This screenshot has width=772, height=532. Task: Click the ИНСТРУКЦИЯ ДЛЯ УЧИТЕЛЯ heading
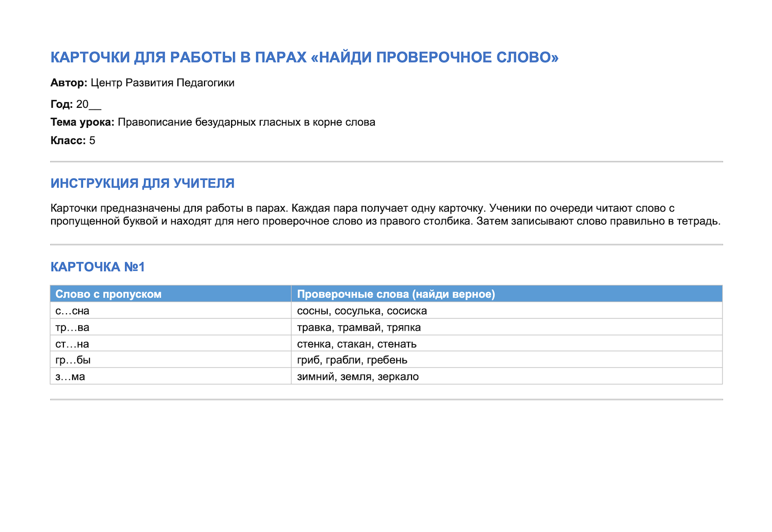point(142,183)
